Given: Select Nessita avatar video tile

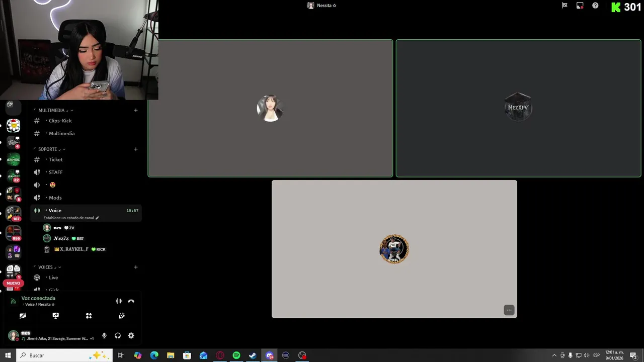Looking at the screenshot, I should click(270, 108).
